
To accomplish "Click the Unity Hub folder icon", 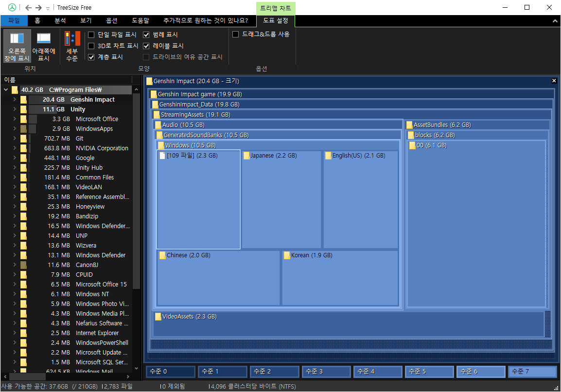I will [x=24, y=167].
